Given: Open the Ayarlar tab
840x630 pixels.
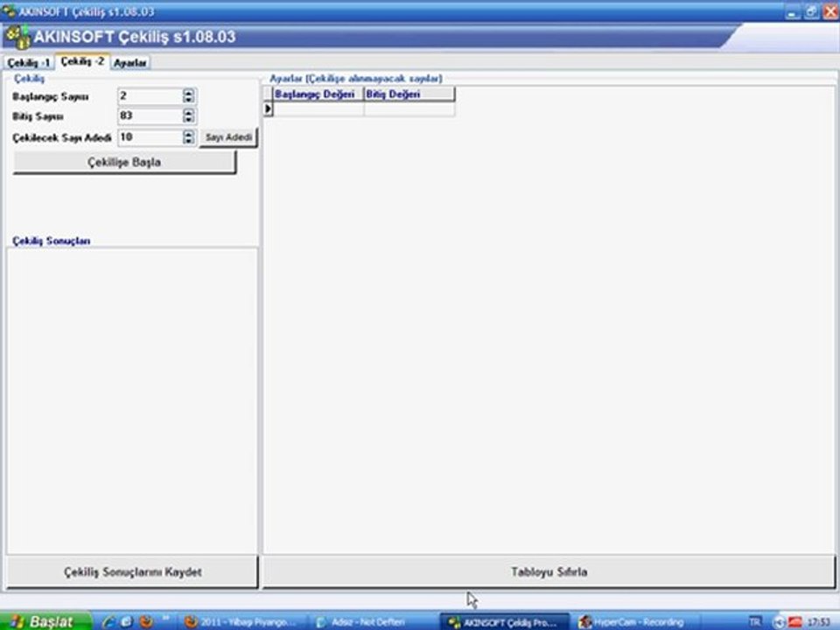Looking at the screenshot, I should coord(130,63).
